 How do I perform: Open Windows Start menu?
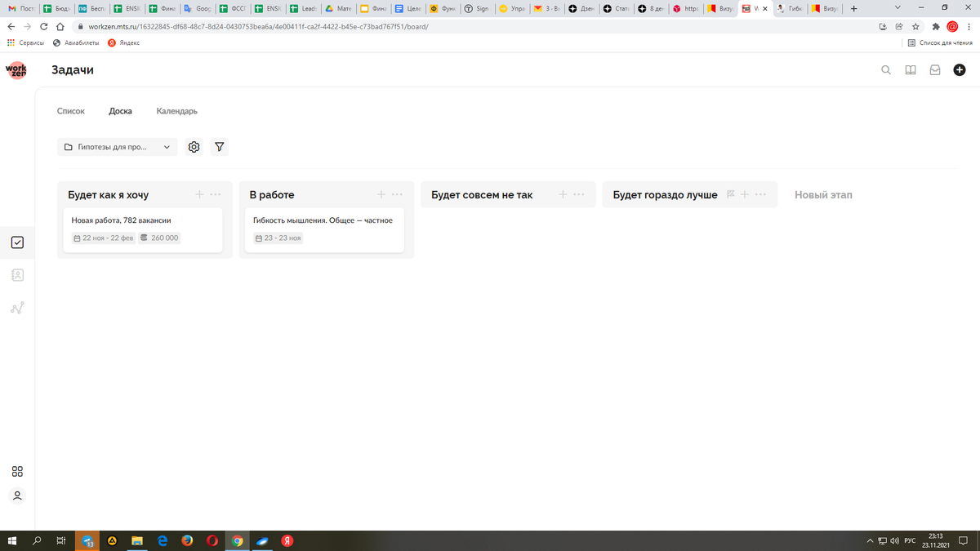tap(12, 540)
